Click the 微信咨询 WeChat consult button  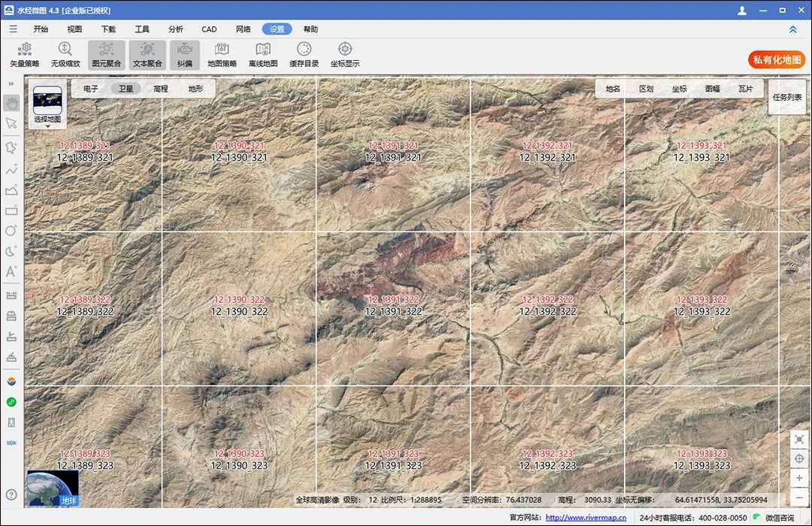pos(774,517)
